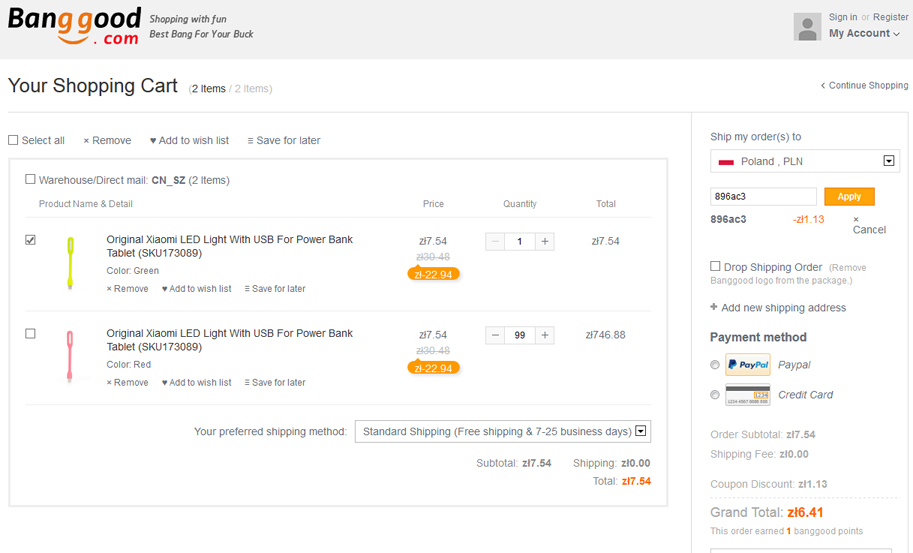Click the credit card image icon
This screenshot has height=553, width=913.
click(748, 395)
